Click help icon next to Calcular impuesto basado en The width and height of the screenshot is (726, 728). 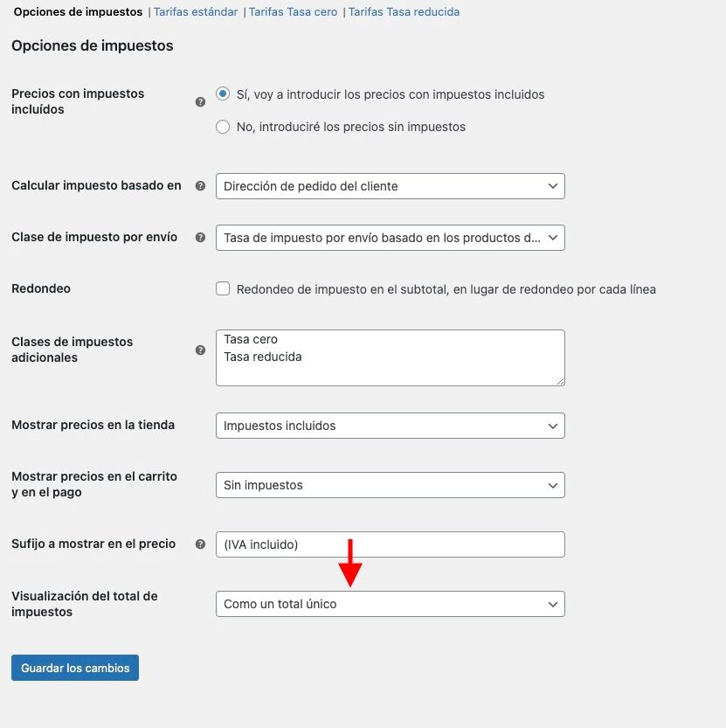tap(200, 185)
